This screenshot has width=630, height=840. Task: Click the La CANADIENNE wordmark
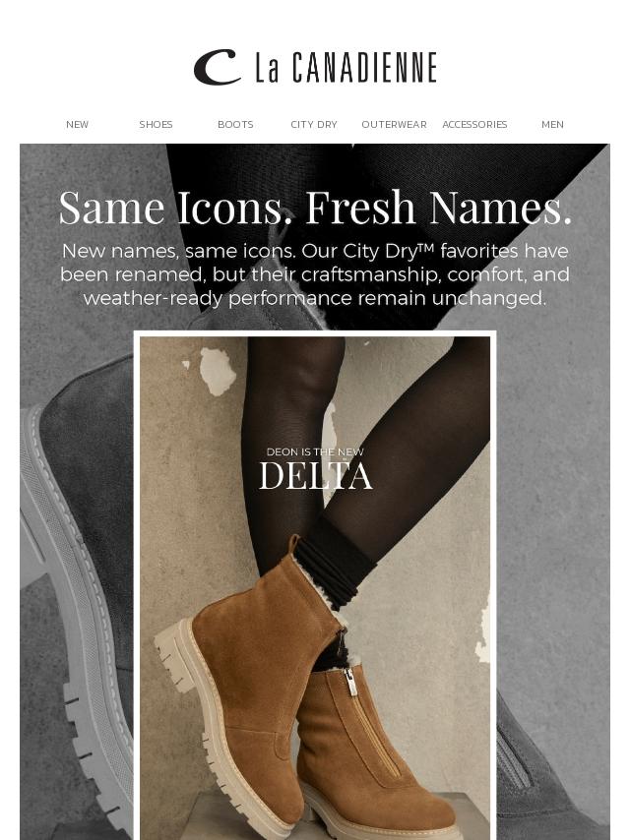point(346,68)
